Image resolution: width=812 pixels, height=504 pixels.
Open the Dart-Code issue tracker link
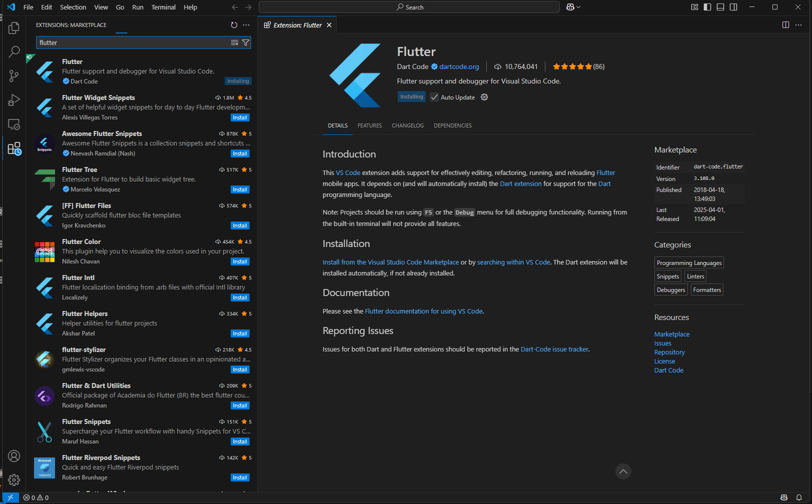coord(554,349)
